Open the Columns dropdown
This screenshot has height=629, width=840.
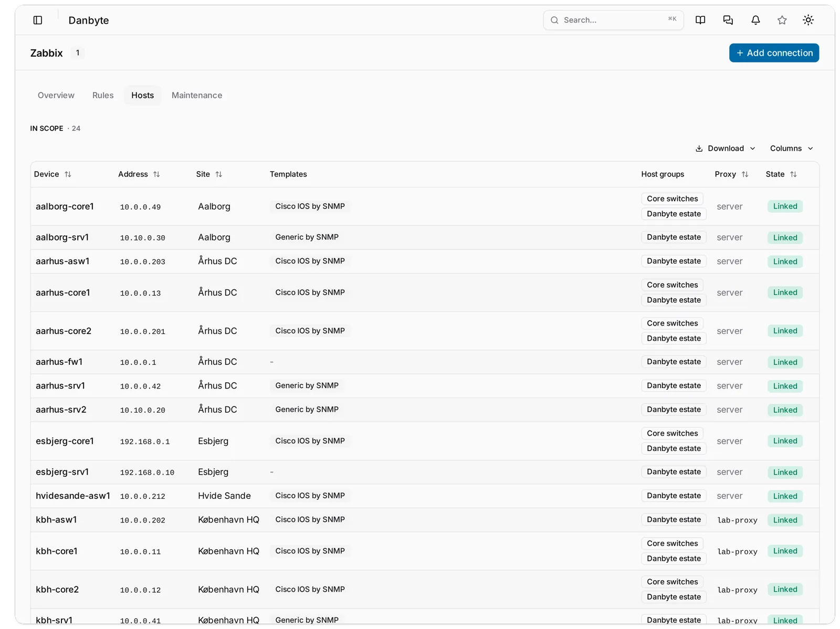[791, 149]
